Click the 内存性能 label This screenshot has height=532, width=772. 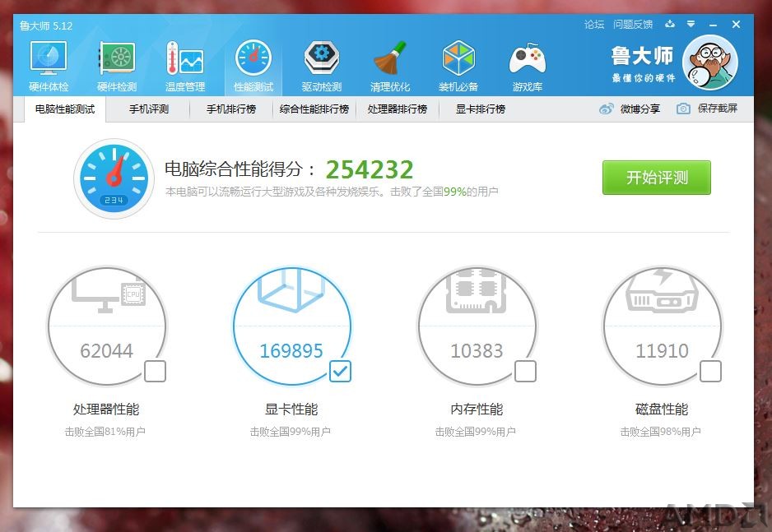click(477, 409)
